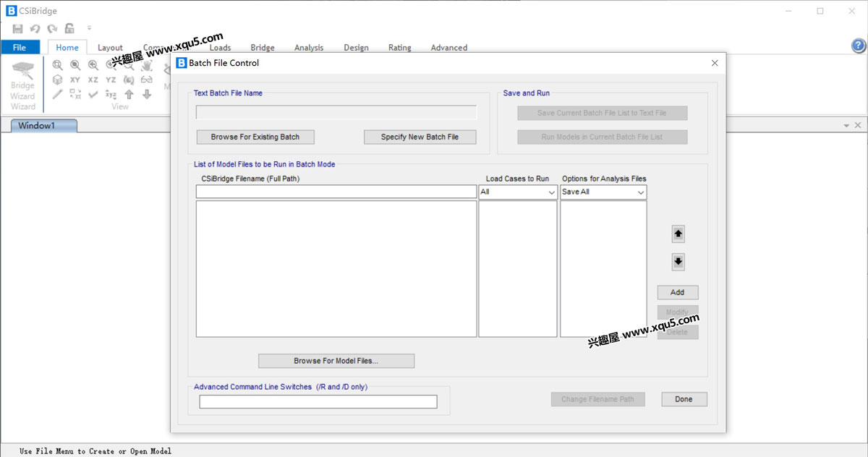The image size is (868, 457).
Task: Toggle the perspective glasses icon
Action: [146, 80]
